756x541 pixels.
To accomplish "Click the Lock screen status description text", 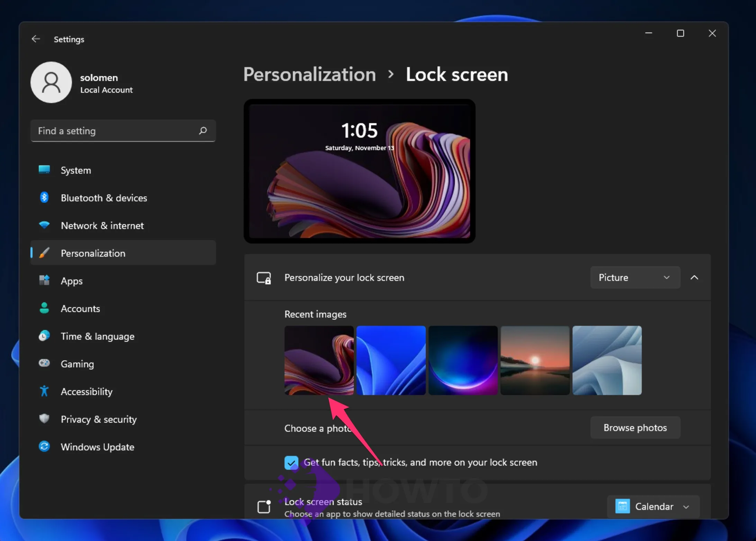I will click(x=392, y=514).
